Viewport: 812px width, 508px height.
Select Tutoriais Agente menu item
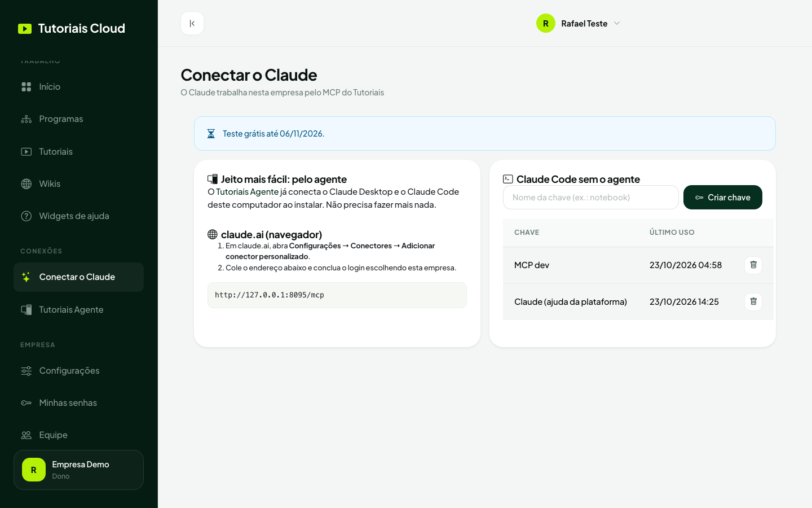click(x=78, y=309)
